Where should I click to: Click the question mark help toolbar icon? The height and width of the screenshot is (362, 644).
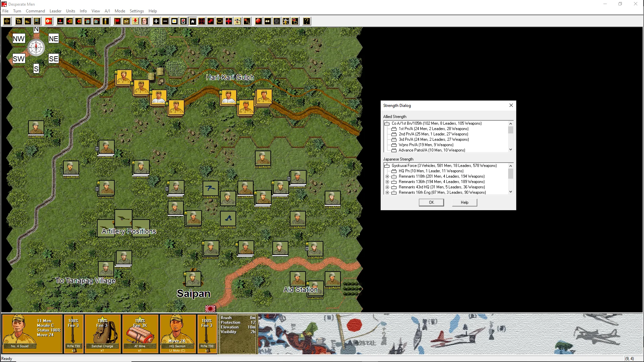click(307, 21)
